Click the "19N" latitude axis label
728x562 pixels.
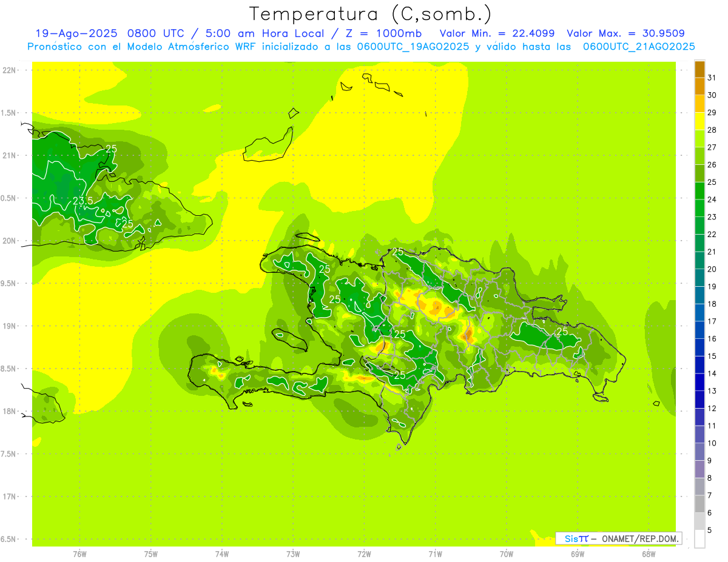(10, 326)
